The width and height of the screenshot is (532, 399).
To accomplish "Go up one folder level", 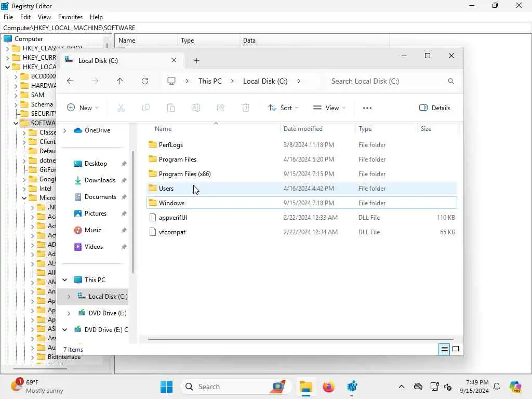I will [120, 81].
